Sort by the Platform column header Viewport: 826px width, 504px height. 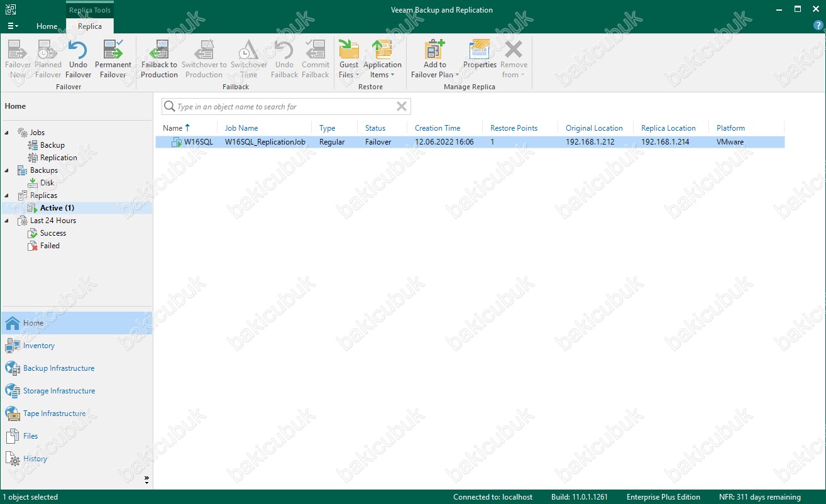tap(730, 128)
